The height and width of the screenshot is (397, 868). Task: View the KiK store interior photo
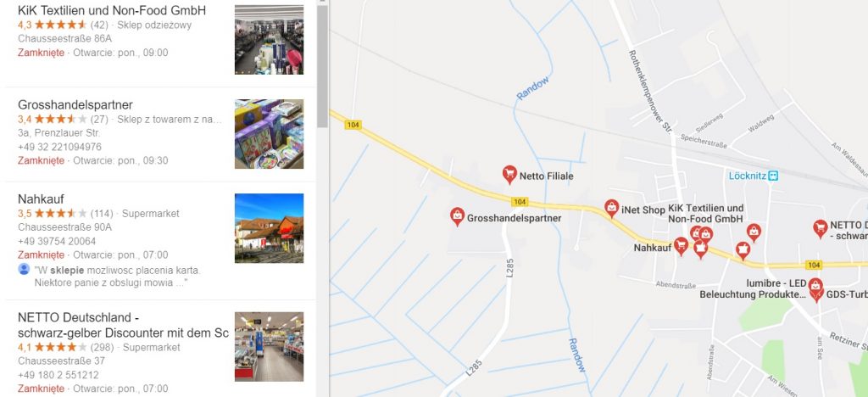(269, 39)
